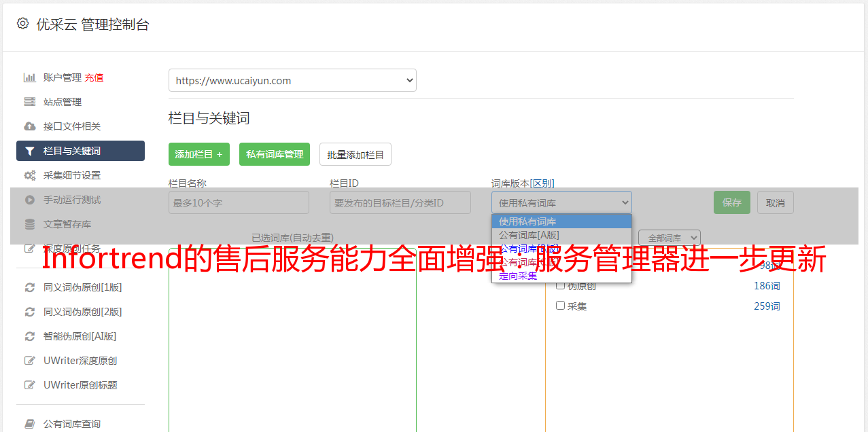Click the green 保存 button
The image size is (868, 432).
(x=732, y=202)
